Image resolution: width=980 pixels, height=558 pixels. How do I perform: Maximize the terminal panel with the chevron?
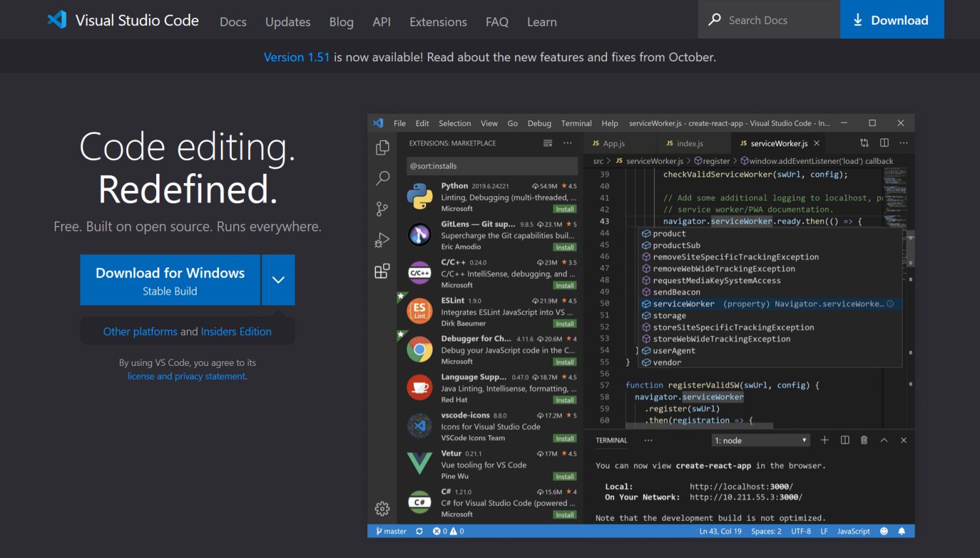tap(884, 440)
